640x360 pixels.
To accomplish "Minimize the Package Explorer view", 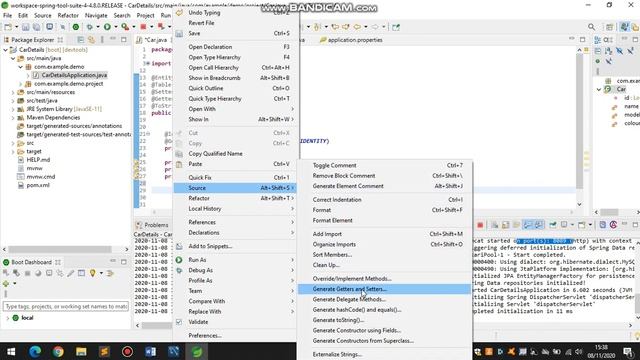I will tap(113, 40).
